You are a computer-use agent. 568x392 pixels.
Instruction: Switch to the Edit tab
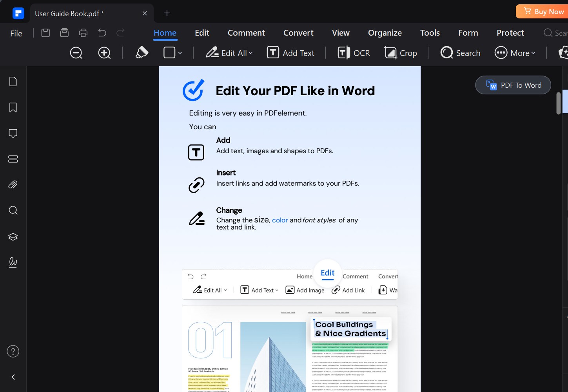pos(202,33)
